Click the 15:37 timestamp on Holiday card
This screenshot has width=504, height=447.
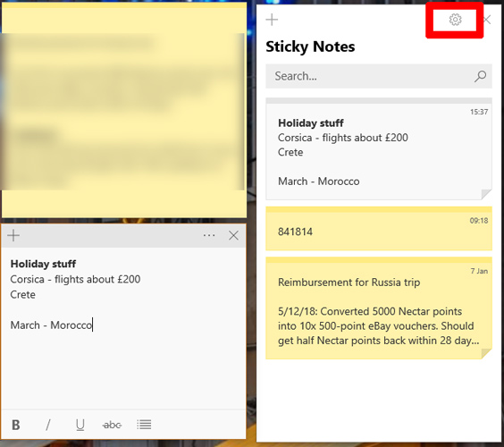(479, 112)
